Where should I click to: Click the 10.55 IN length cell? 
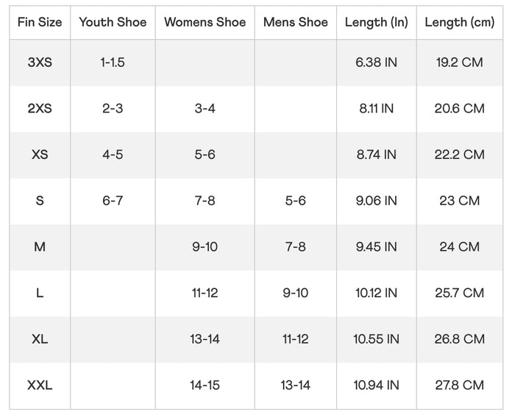click(377, 339)
